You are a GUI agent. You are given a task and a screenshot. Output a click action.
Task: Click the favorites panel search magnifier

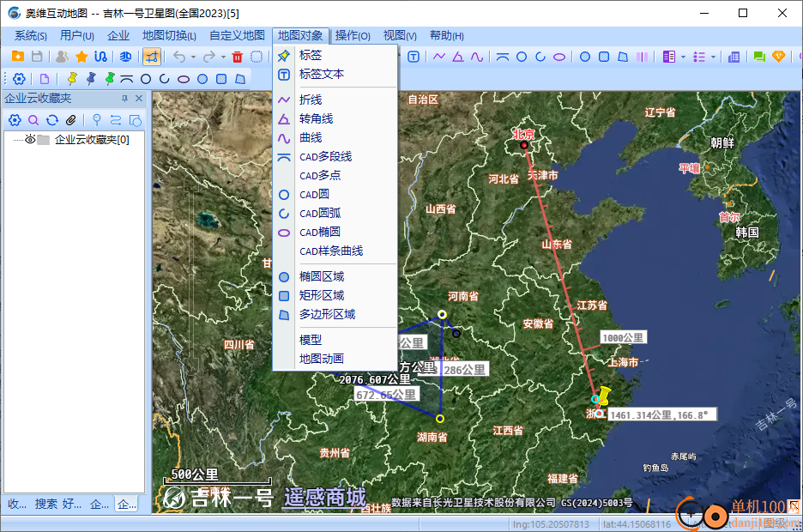point(33,120)
